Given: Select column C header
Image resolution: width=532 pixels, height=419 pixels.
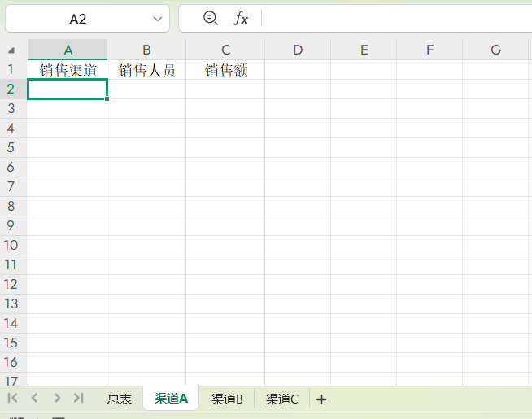Looking at the screenshot, I should point(225,50).
